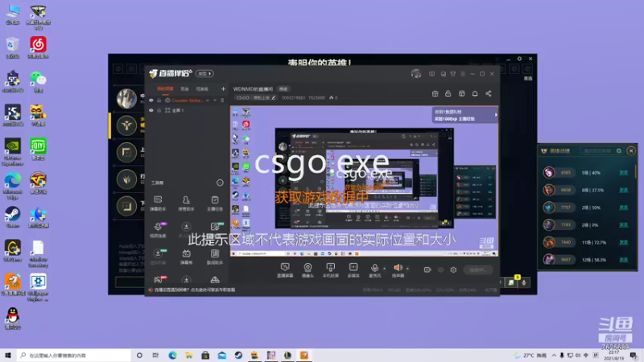644x362 pixels.
Task: Add 直播屏幕 screen capture source
Action: (x=285, y=270)
